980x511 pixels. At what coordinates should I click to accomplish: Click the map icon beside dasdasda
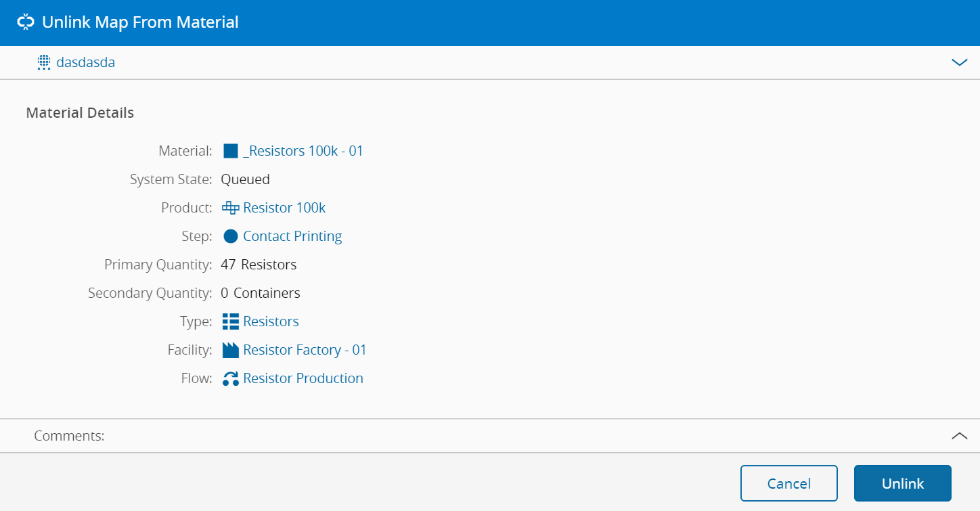coord(44,63)
